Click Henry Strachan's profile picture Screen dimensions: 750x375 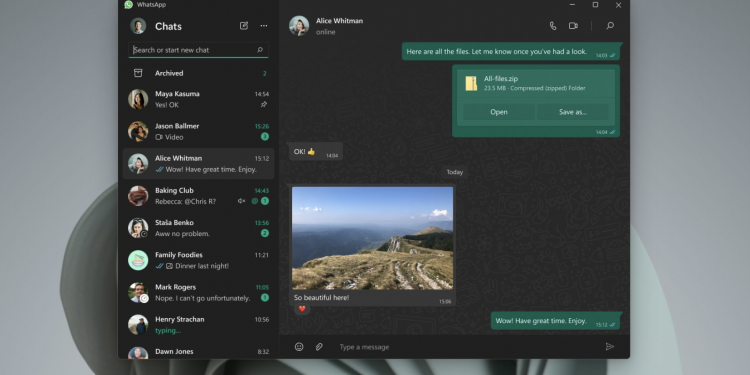click(138, 325)
